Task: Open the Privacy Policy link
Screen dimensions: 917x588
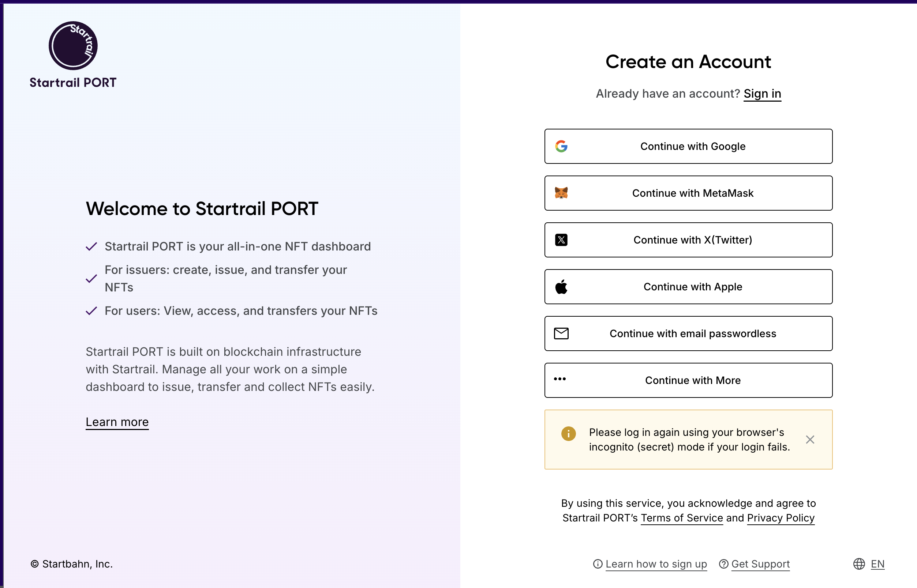Action: coord(781,518)
